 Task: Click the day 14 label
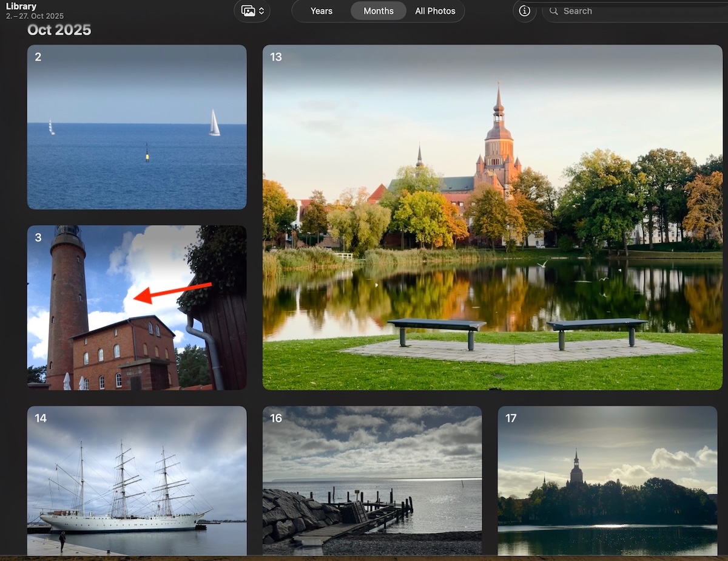point(41,418)
